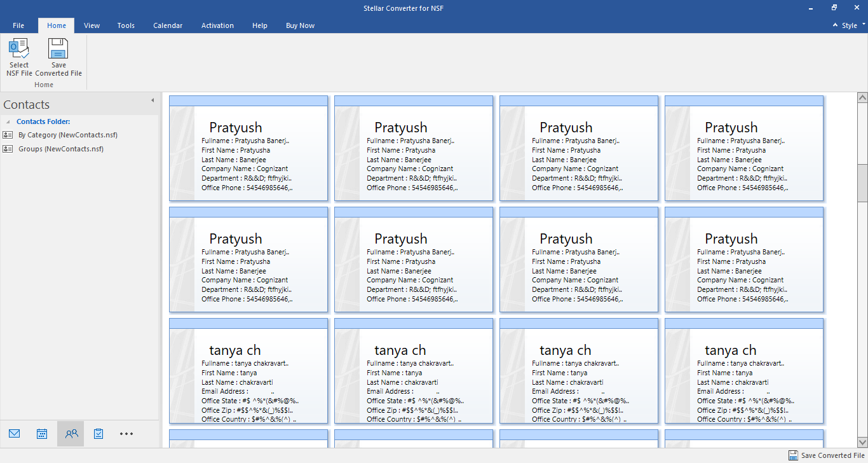This screenshot has width=868, height=463.
Task: Select Groups (NewContacts.nsf) folder
Action: tap(61, 149)
